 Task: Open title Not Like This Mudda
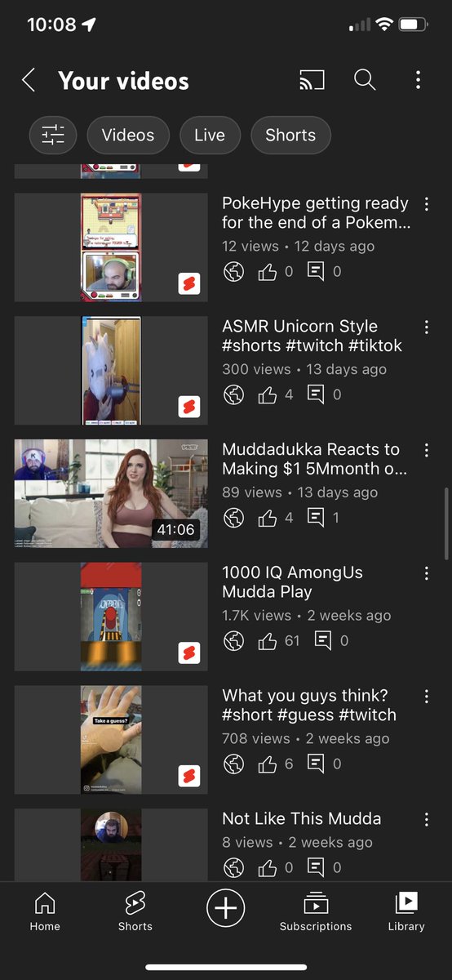(302, 818)
